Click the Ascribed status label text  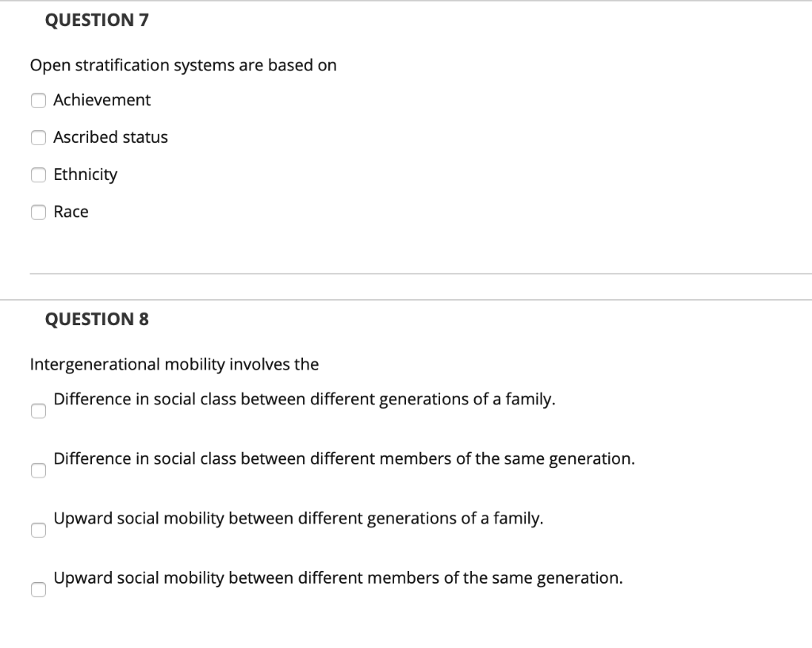click(110, 137)
